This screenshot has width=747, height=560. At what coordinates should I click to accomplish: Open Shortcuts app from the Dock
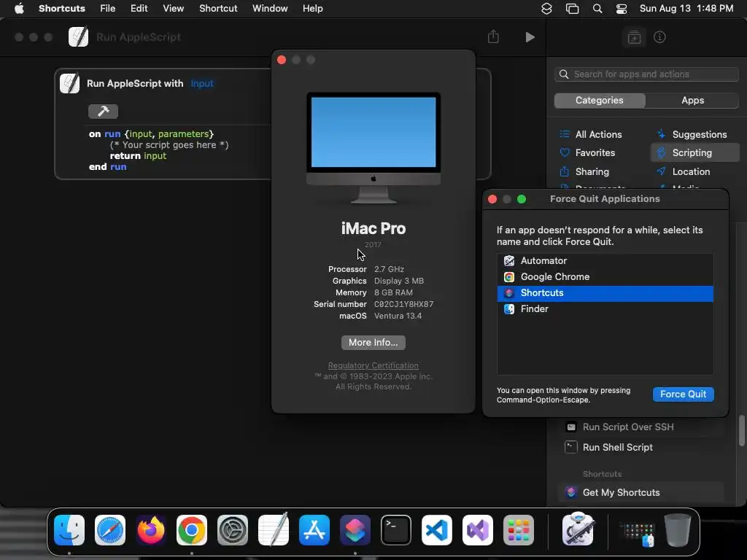tap(355, 530)
